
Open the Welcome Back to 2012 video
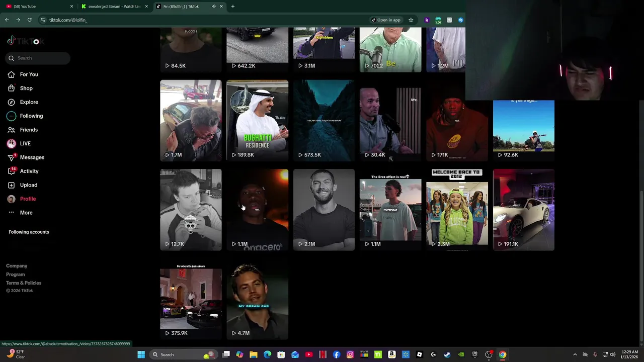coord(457,210)
